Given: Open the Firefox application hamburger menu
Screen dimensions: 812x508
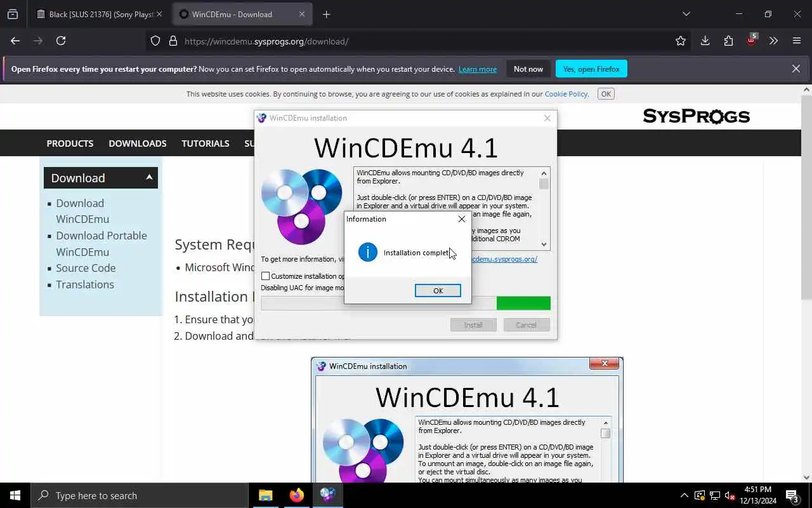Looking at the screenshot, I should click(x=797, y=41).
